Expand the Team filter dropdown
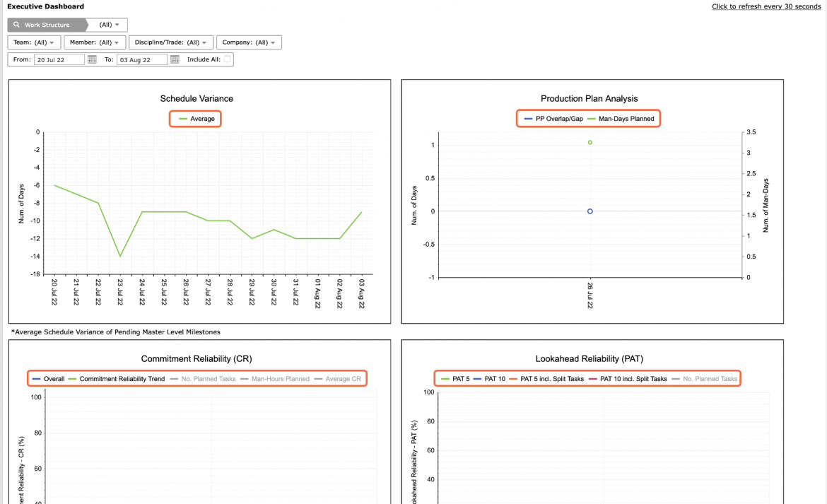 coord(35,42)
